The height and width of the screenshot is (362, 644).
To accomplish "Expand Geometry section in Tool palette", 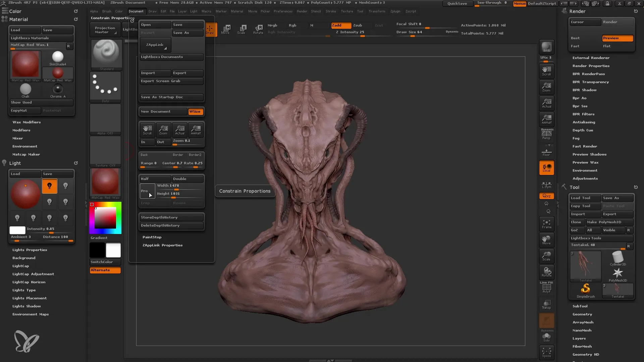I will click(x=582, y=314).
